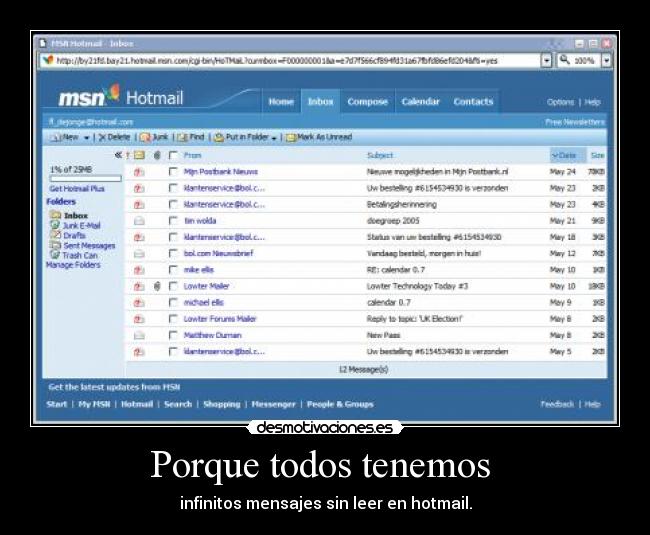Screen dimensions: 650x535
Task: Click the Shopping footer link
Action: pos(222,404)
